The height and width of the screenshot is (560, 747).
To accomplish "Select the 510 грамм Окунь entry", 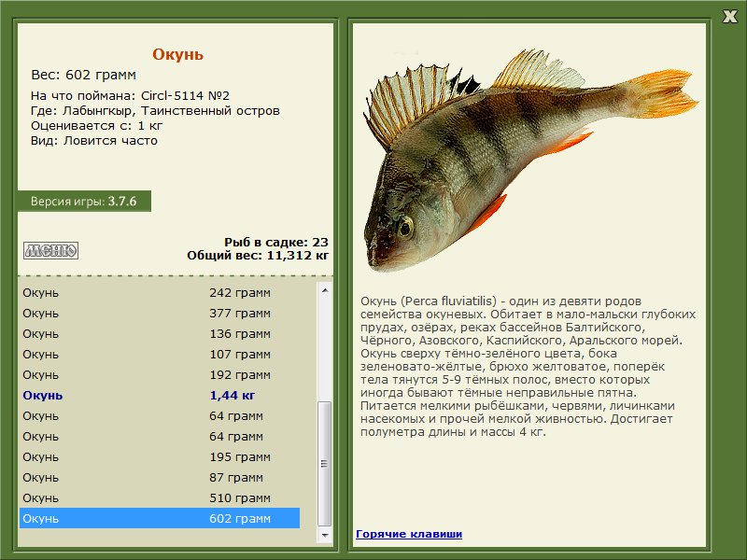I will tap(160, 497).
